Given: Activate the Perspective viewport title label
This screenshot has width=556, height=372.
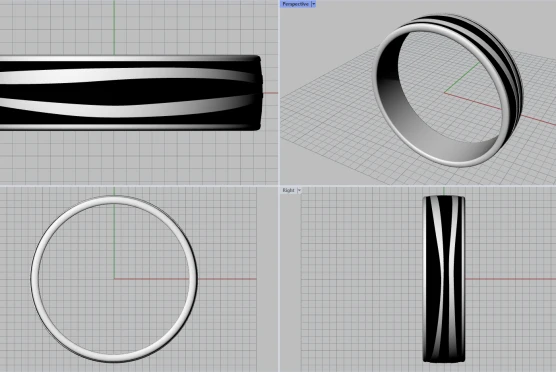Looking at the screenshot, I should pos(295,4).
